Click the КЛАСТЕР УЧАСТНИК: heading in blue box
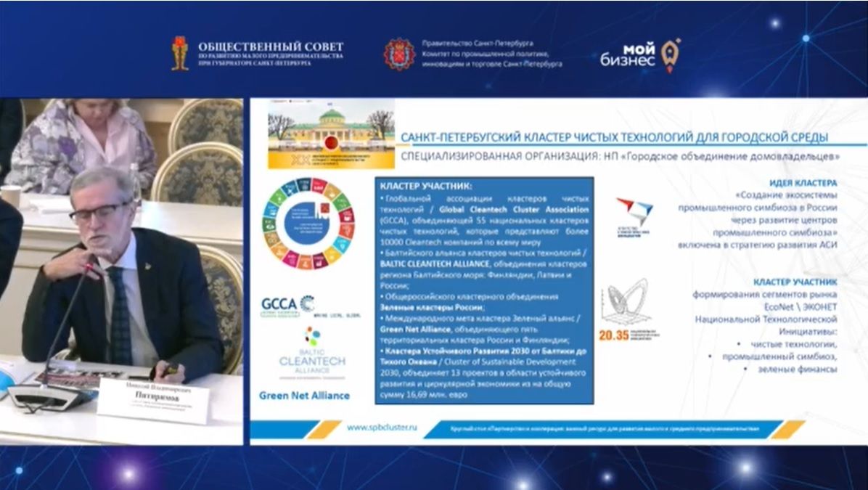868x490 pixels. pyautogui.click(x=426, y=187)
